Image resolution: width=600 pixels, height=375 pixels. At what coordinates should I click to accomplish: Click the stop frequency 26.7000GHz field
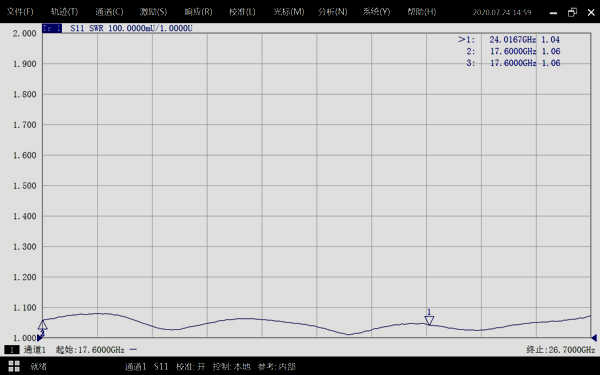click(561, 350)
